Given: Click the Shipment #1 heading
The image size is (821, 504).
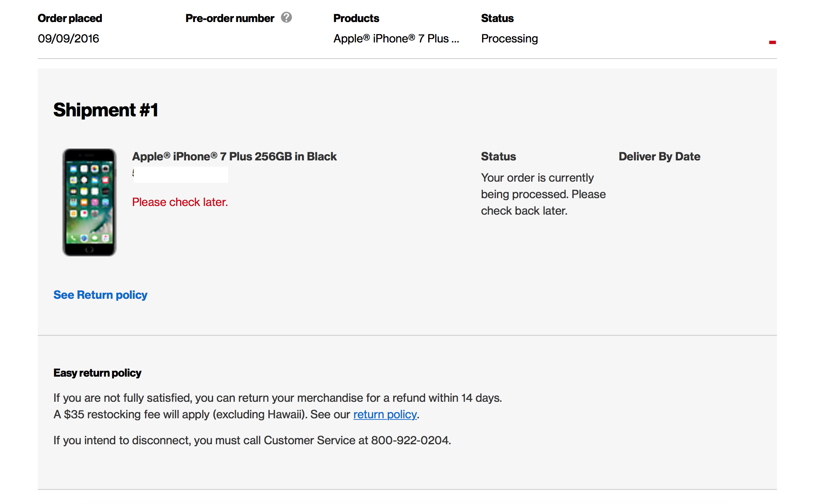Looking at the screenshot, I should pyautogui.click(x=106, y=110).
